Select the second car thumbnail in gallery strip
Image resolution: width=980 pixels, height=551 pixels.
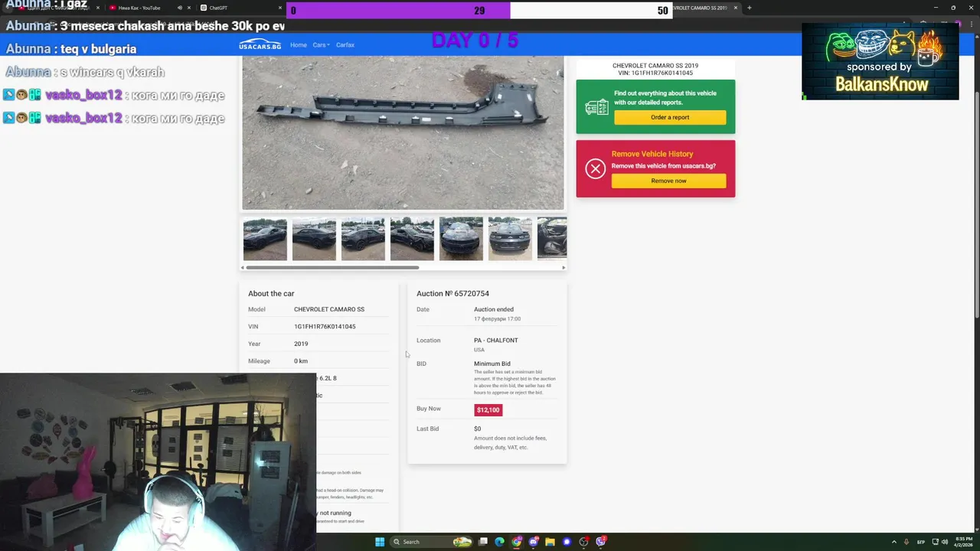point(314,239)
